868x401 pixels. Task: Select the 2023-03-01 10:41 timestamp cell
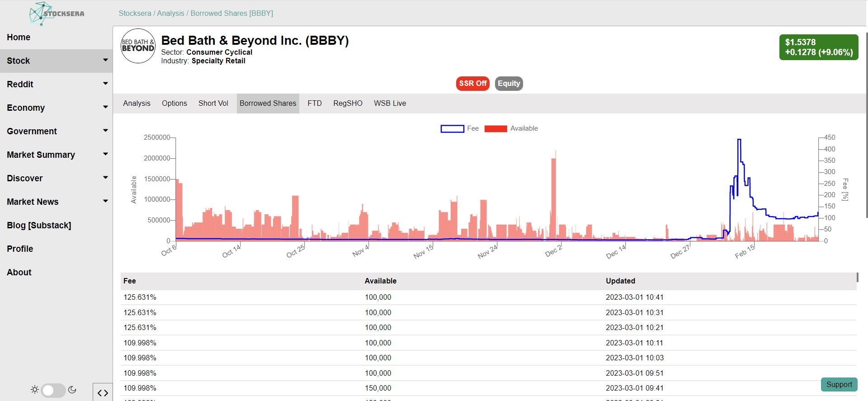[635, 297]
